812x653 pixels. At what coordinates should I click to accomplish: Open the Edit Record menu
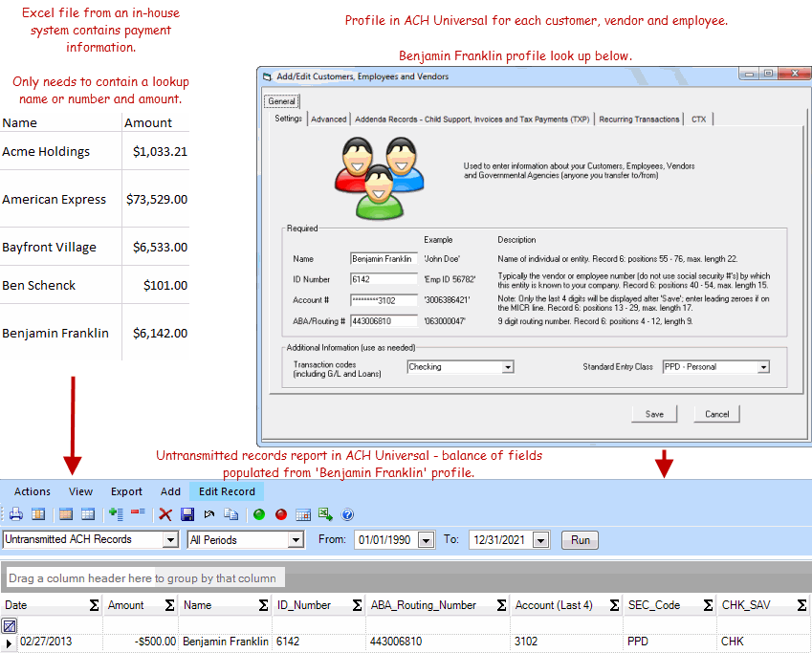coord(227,491)
